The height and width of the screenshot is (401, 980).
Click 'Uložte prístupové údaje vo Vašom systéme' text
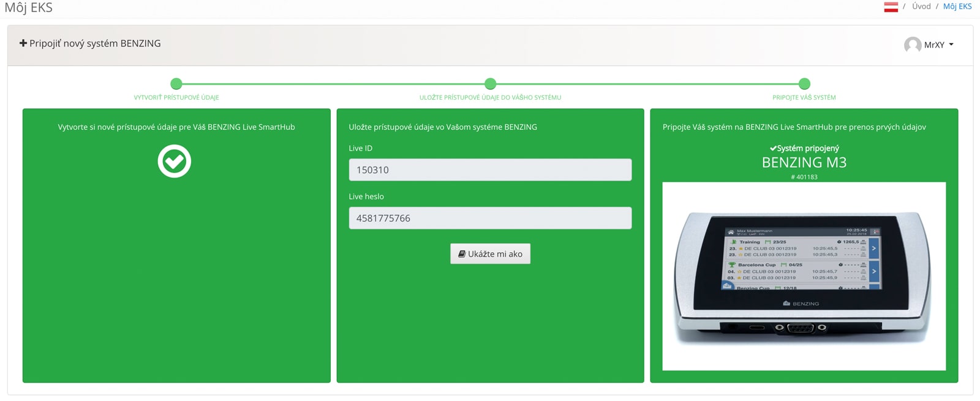[x=443, y=127]
